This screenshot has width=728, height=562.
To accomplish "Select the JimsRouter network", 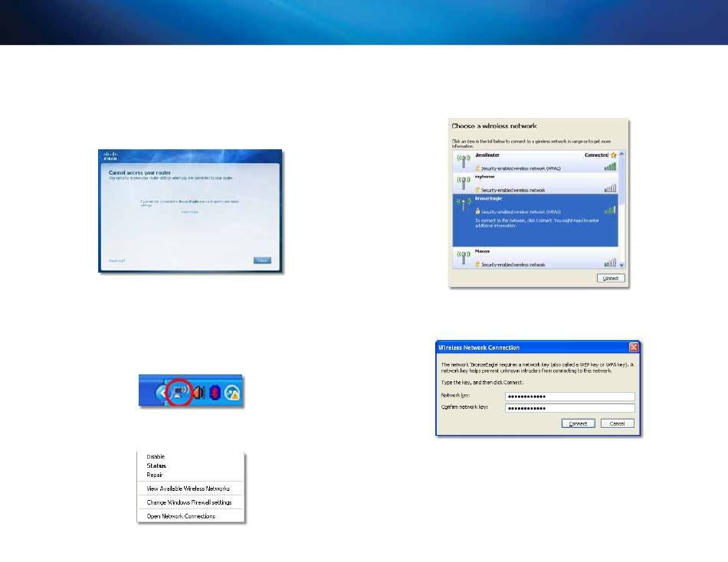I will pos(536,161).
